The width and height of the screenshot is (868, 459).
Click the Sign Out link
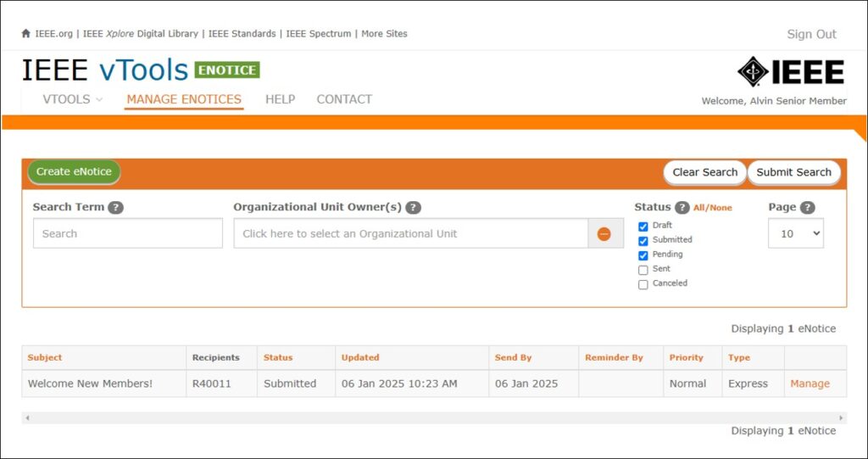[811, 35]
